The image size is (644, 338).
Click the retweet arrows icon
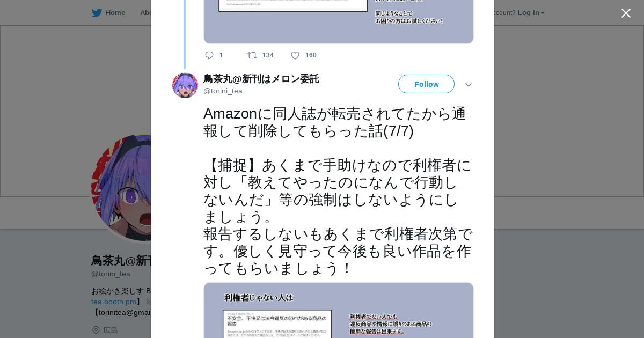[x=252, y=55]
